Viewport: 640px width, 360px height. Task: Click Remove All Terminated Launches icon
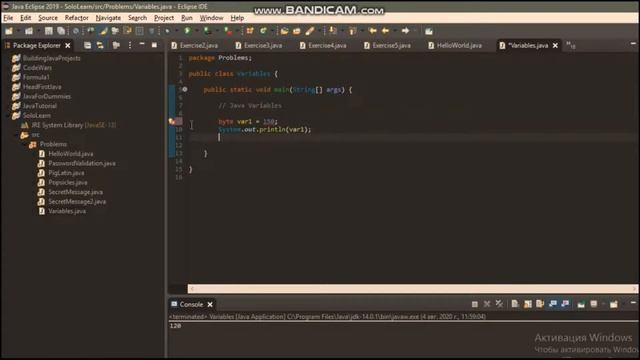click(x=499, y=304)
